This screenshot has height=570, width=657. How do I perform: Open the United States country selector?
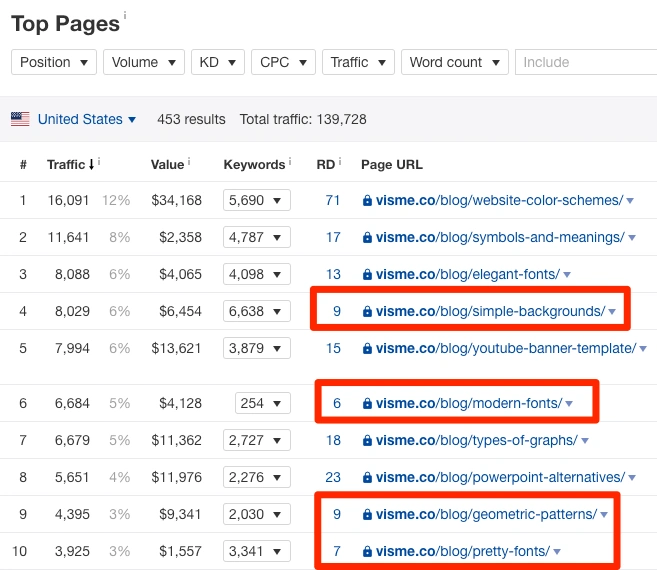[x=87, y=119]
